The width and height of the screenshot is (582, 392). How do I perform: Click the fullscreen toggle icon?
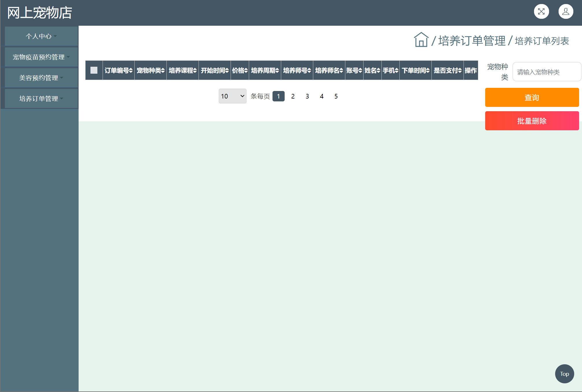pos(541,12)
